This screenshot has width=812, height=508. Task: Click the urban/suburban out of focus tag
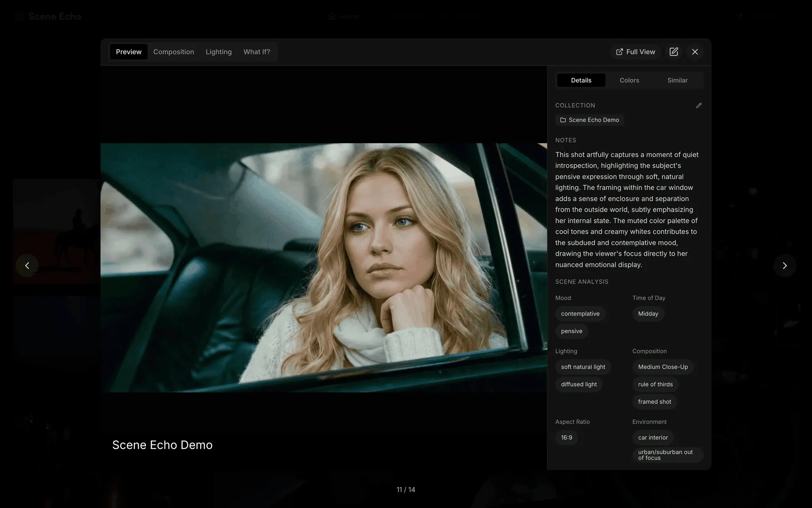pos(668,455)
